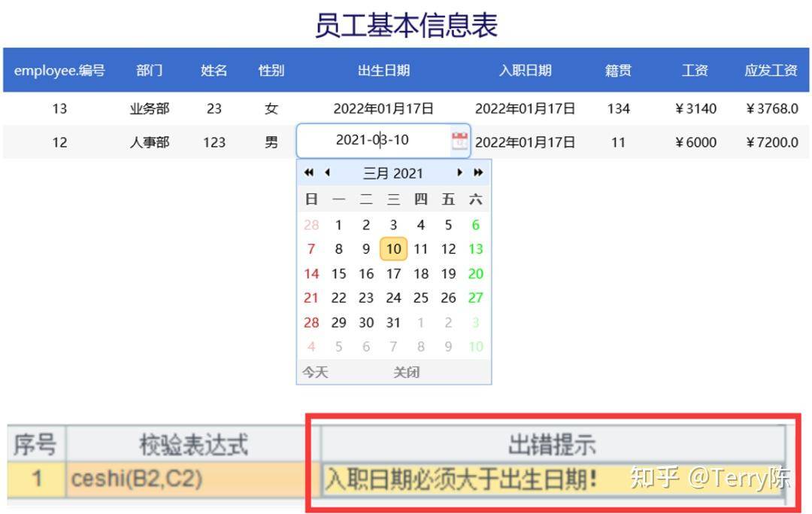
Task: Open the calendar icon in birth date field
Action: [459, 141]
